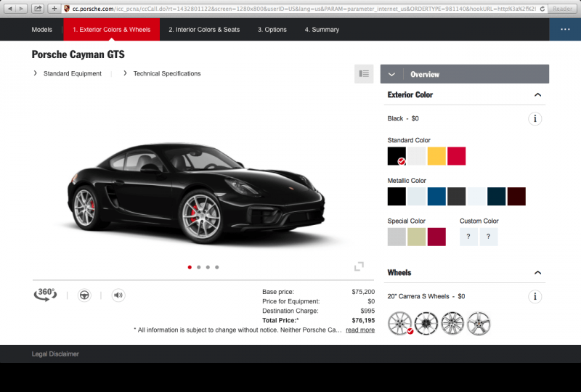
Task: Open the three-dots more menu
Action: (x=565, y=29)
